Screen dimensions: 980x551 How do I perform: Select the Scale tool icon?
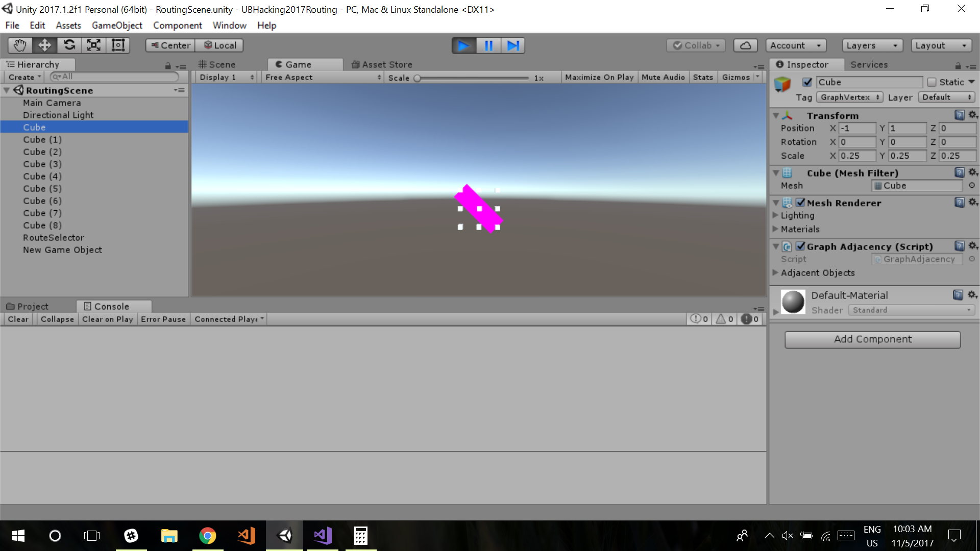point(94,45)
